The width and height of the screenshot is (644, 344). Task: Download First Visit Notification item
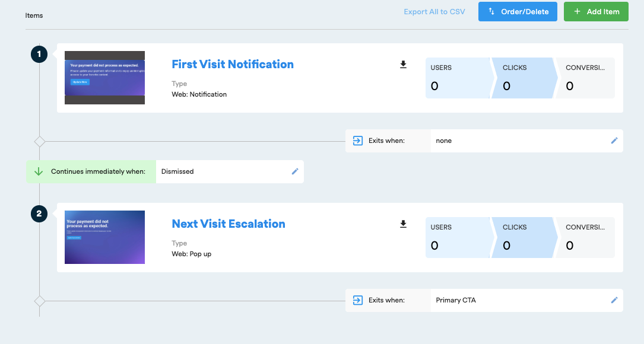[x=404, y=65]
